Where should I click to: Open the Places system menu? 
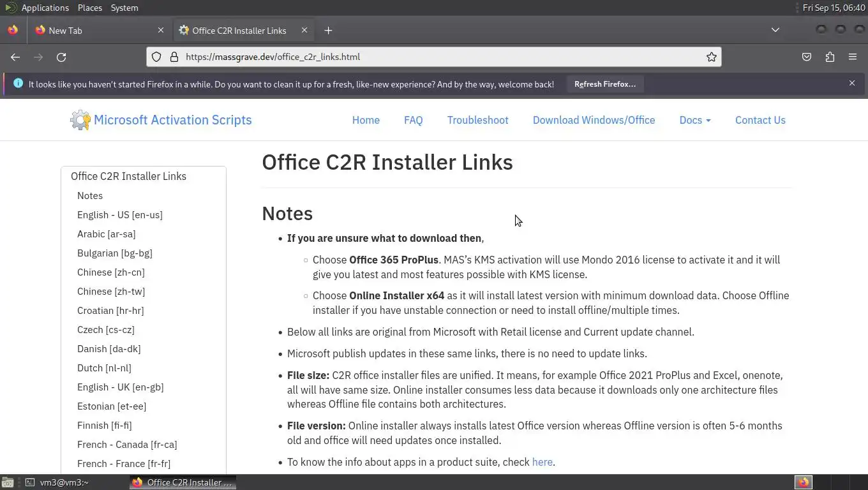90,8
